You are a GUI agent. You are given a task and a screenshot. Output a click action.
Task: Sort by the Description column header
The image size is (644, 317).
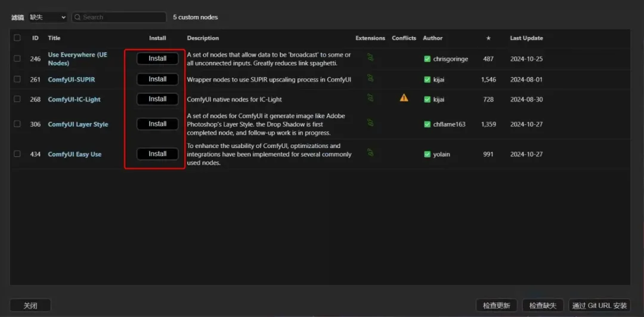(x=203, y=38)
